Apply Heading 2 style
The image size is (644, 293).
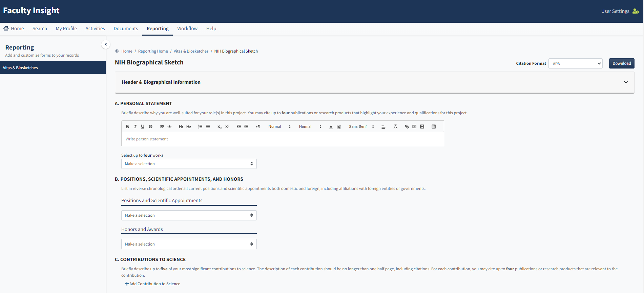click(x=189, y=126)
